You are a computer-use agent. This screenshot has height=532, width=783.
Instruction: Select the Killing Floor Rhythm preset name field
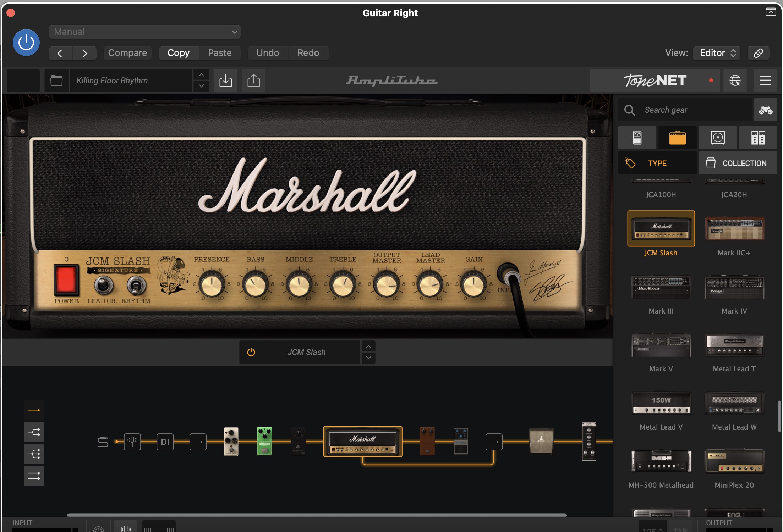[x=131, y=81]
